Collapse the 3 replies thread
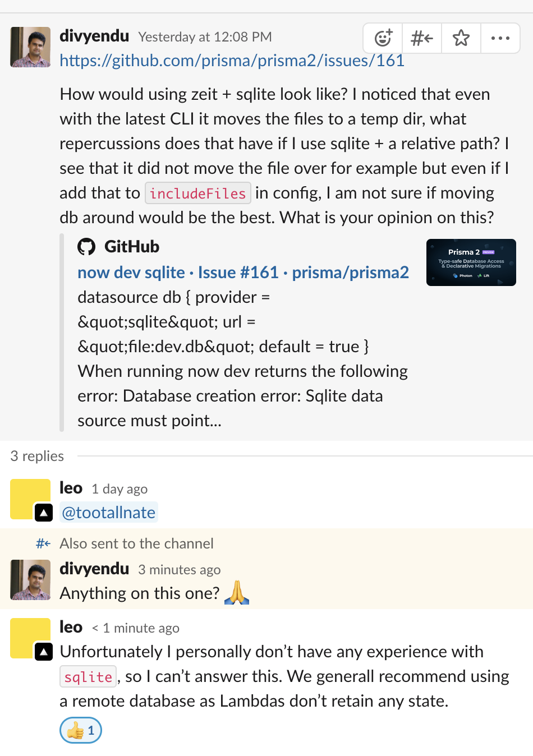The image size is (533, 756). pos(36,456)
